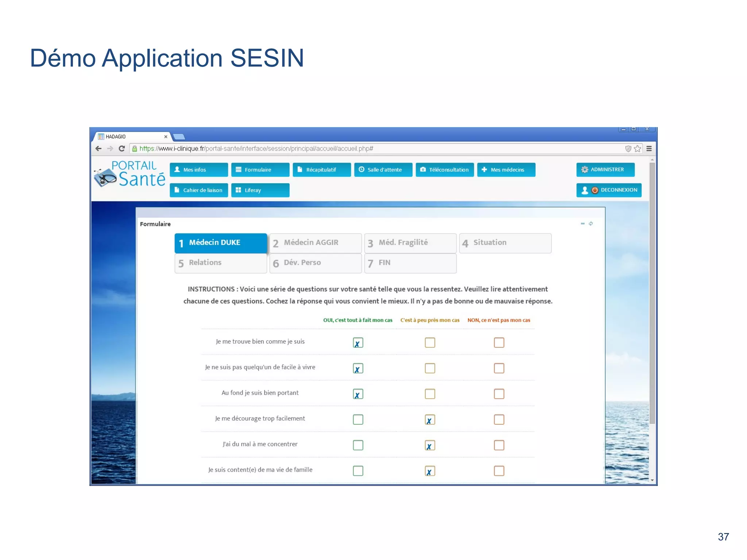
Task: Click the Portail Santé logo
Action: point(129,174)
